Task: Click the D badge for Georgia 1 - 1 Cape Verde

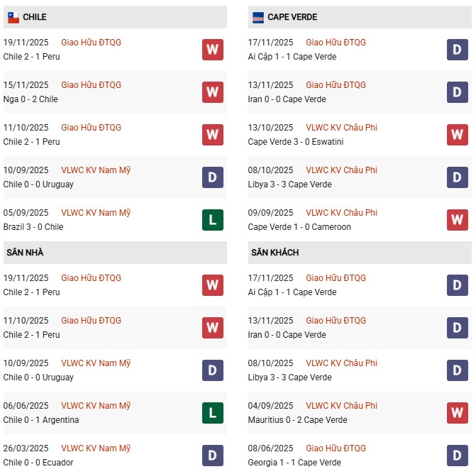Action: pyautogui.click(x=458, y=456)
